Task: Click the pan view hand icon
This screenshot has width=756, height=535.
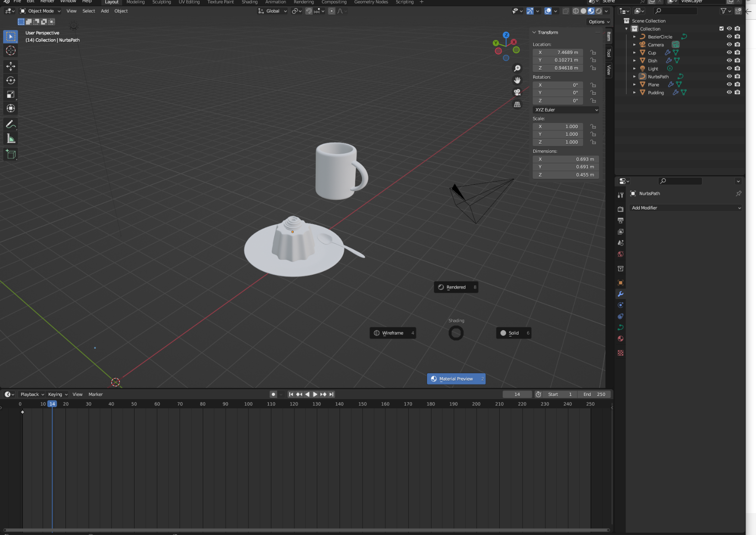Action: pyautogui.click(x=517, y=80)
